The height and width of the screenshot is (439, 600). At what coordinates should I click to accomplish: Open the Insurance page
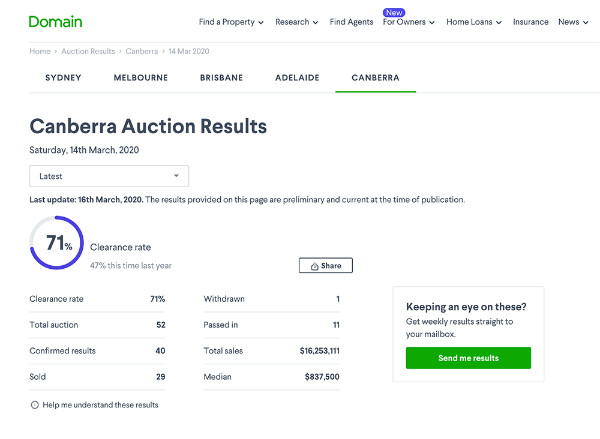[530, 22]
